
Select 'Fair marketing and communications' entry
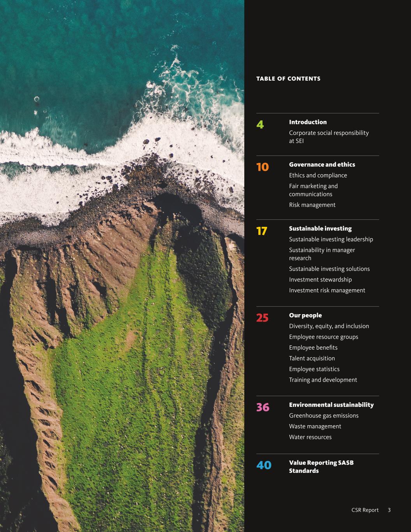coord(313,190)
